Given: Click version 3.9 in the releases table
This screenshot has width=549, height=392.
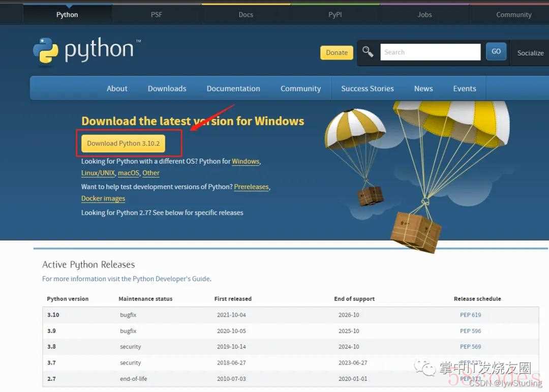Looking at the screenshot, I should point(51,331).
